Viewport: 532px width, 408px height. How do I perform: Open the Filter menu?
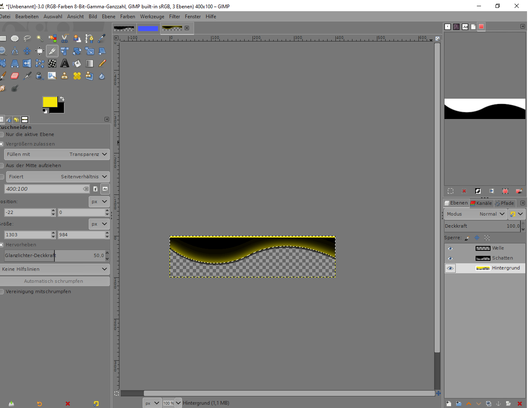tap(175, 17)
